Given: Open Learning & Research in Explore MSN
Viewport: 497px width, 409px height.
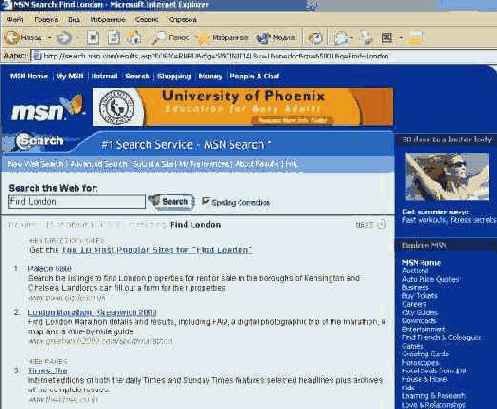Looking at the screenshot, I should [x=433, y=396].
